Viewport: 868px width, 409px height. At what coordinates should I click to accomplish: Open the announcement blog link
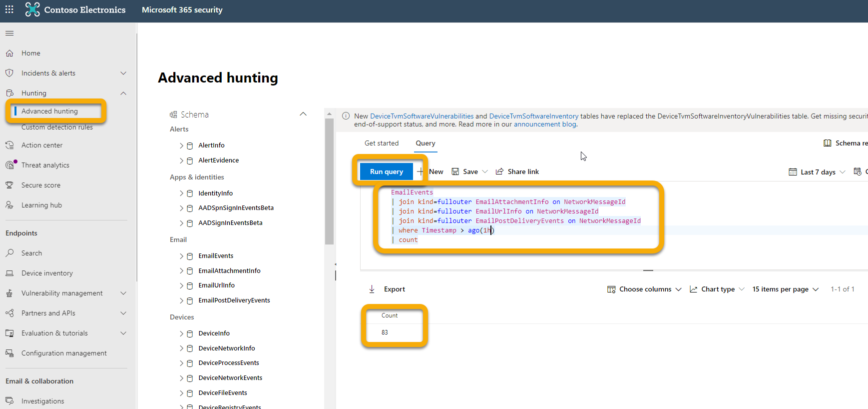click(x=545, y=124)
